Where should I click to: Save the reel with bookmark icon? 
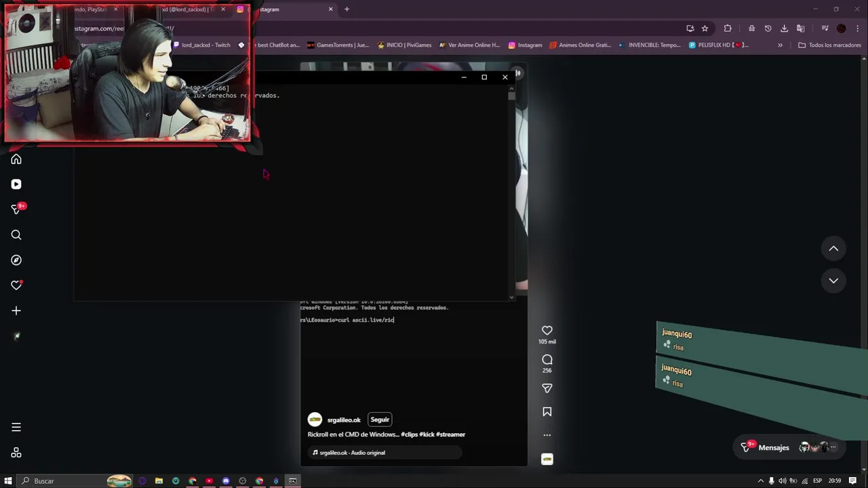[547, 411]
